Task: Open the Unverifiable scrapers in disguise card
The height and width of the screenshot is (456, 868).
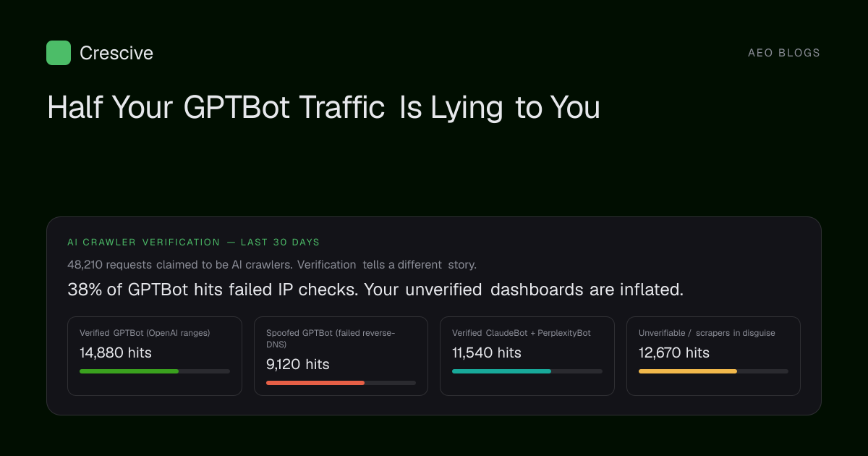Action: pyautogui.click(x=713, y=356)
